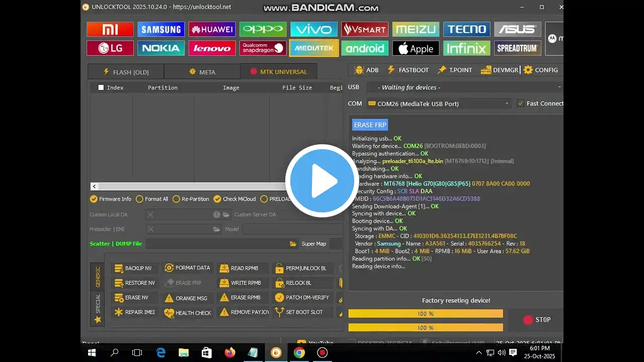The height and width of the screenshot is (362, 644).
Task: Select the OPPO brand tile
Action: (263, 29)
